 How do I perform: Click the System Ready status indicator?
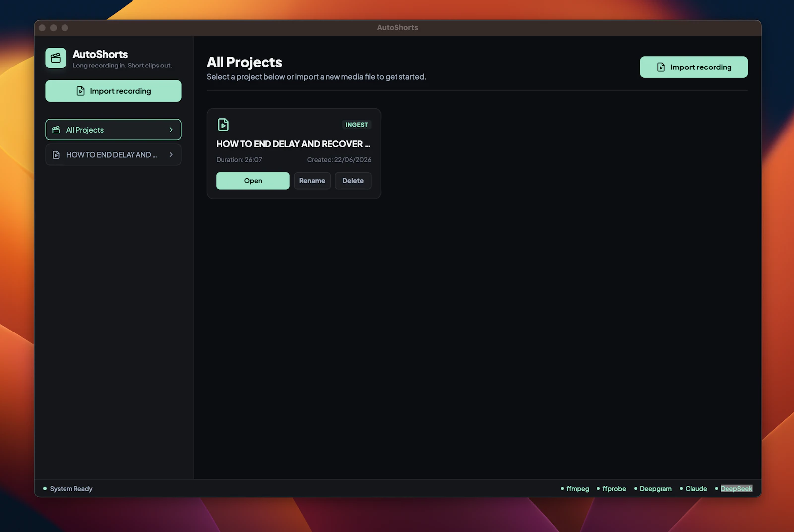click(x=68, y=489)
